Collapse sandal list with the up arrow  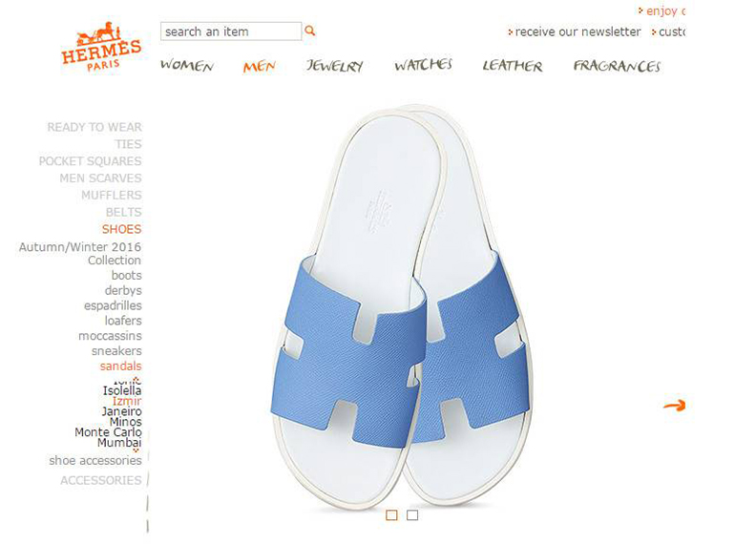click(136, 379)
